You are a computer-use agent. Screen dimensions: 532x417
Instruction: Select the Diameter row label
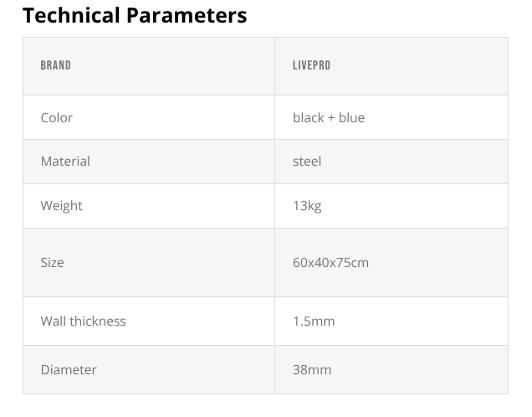point(69,369)
